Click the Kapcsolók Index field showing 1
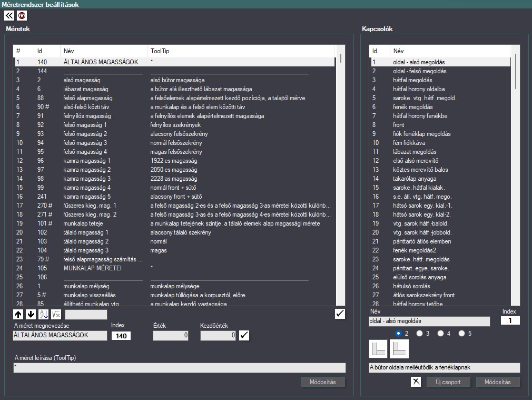Viewport: 532px width, 400px height. [x=510, y=320]
